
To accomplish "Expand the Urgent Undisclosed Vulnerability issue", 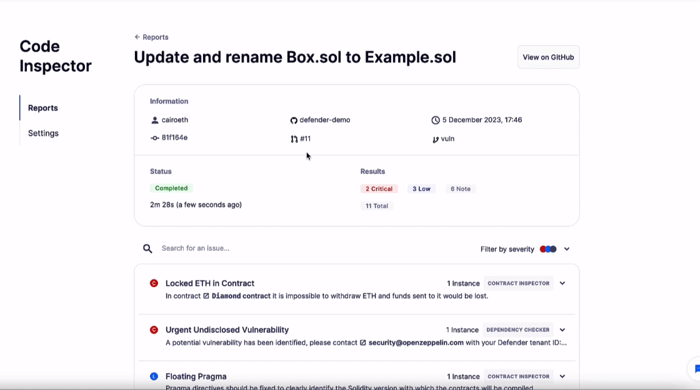I will (562, 330).
